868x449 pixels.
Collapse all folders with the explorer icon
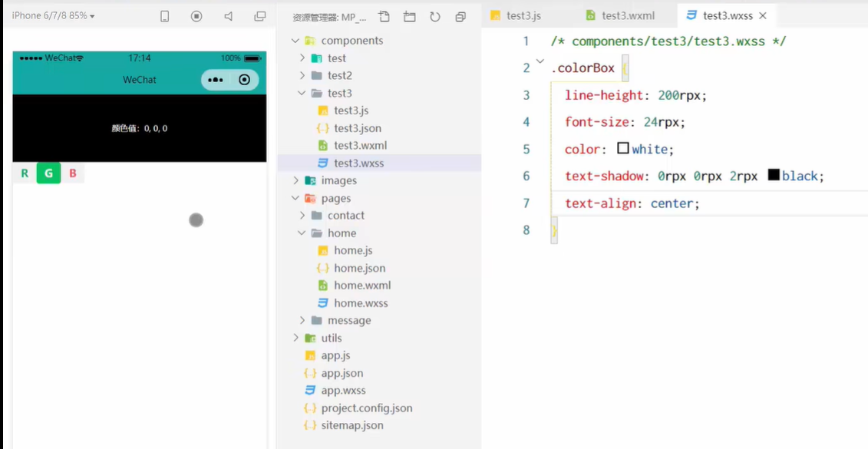[x=460, y=17]
